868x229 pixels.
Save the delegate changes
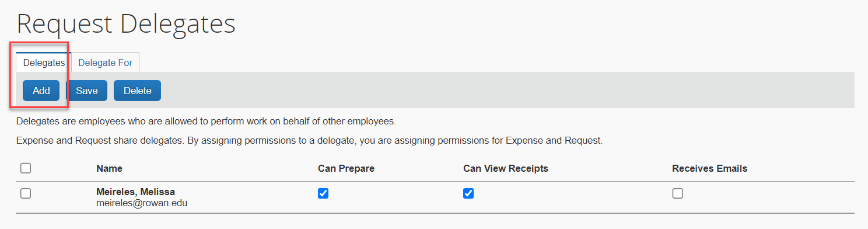(x=87, y=91)
